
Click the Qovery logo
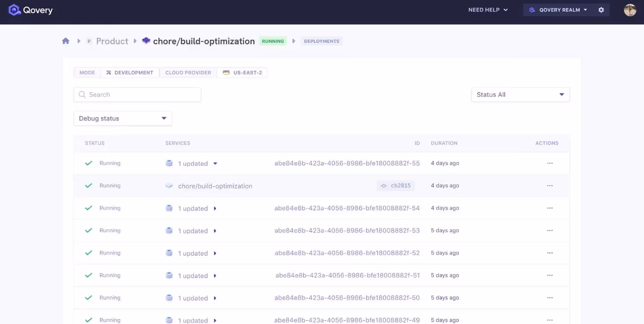[31, 10]
